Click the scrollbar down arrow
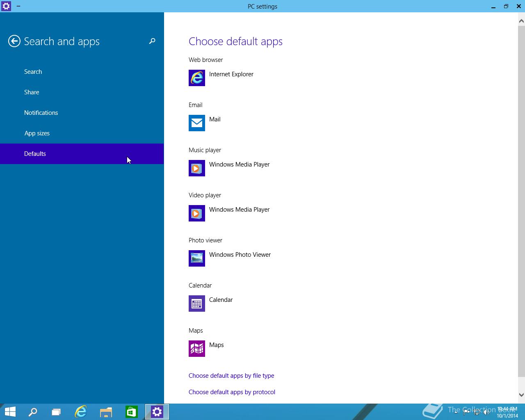This screenshot has height=420, width=525. pos(521,395)
